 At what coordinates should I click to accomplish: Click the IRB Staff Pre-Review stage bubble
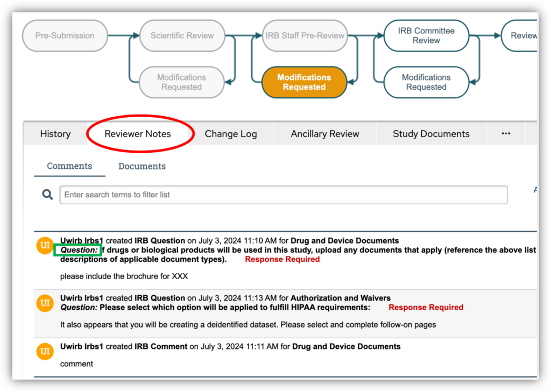coord(305,35)
